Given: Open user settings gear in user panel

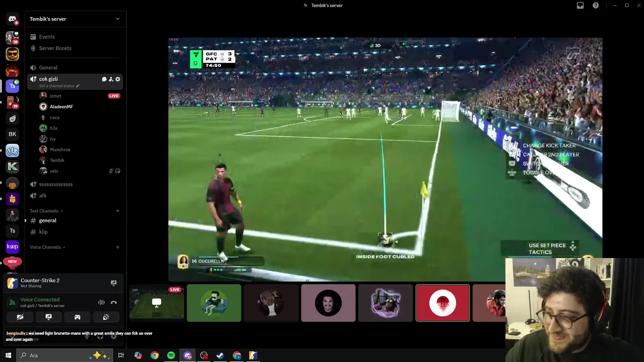Looking at the screenshot, I should [x=114, y=336].
